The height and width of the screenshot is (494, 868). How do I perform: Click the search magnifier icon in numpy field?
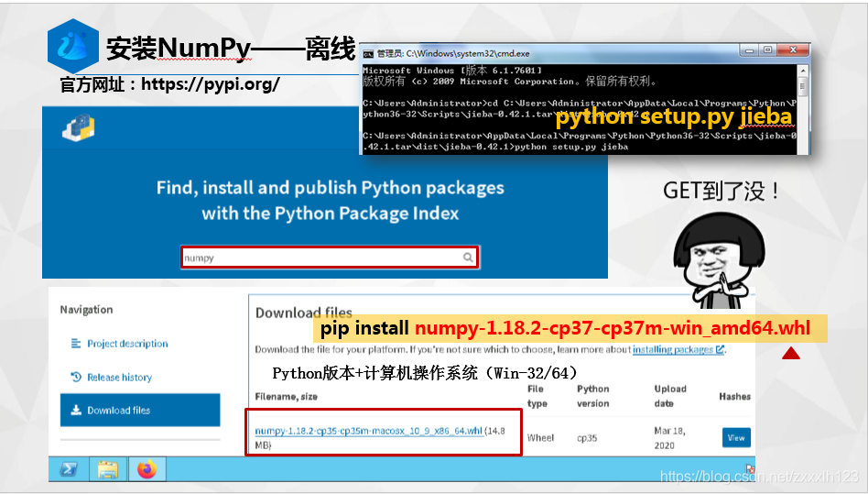[x=468, y=257]
